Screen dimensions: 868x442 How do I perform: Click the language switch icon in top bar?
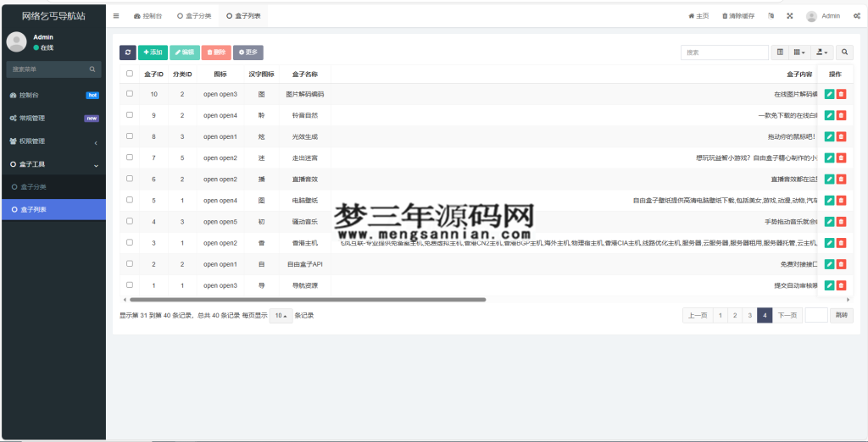click(771, 16)
